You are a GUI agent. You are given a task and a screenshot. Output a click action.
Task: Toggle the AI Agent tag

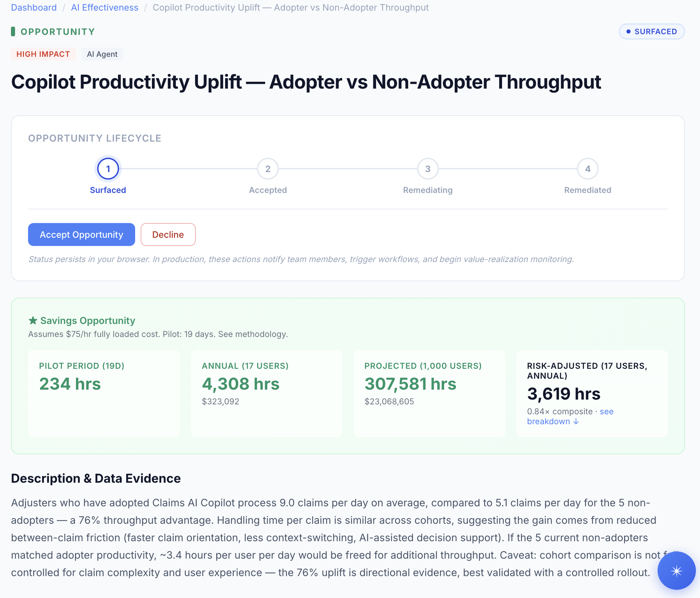pyautogui.click(x=102, y=54)
